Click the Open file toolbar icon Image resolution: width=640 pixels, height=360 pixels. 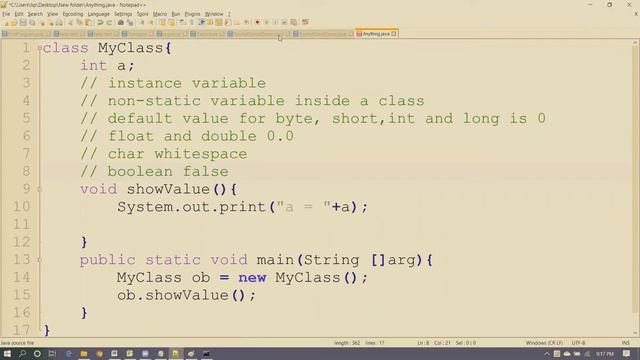pyautogui.click(x=13, y=22)
